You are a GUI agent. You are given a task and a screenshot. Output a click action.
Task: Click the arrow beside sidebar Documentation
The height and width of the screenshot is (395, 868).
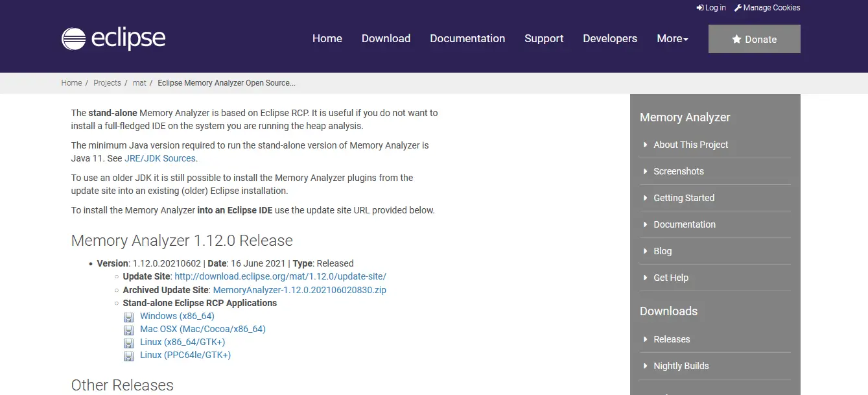[x=646, y=224]
